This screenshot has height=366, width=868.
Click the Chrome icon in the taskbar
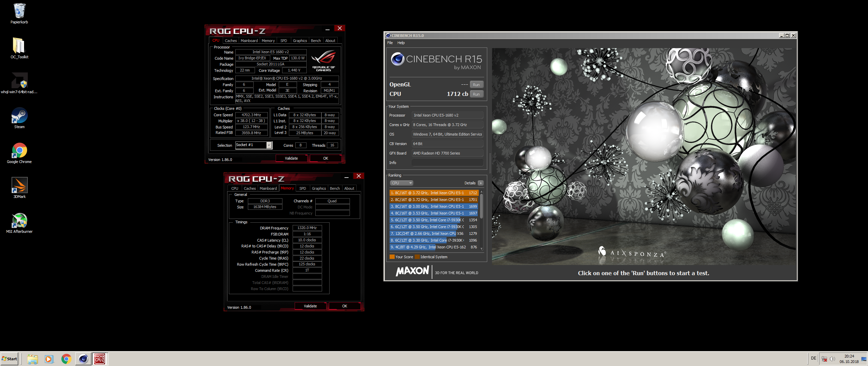click(x=66, y=359)
